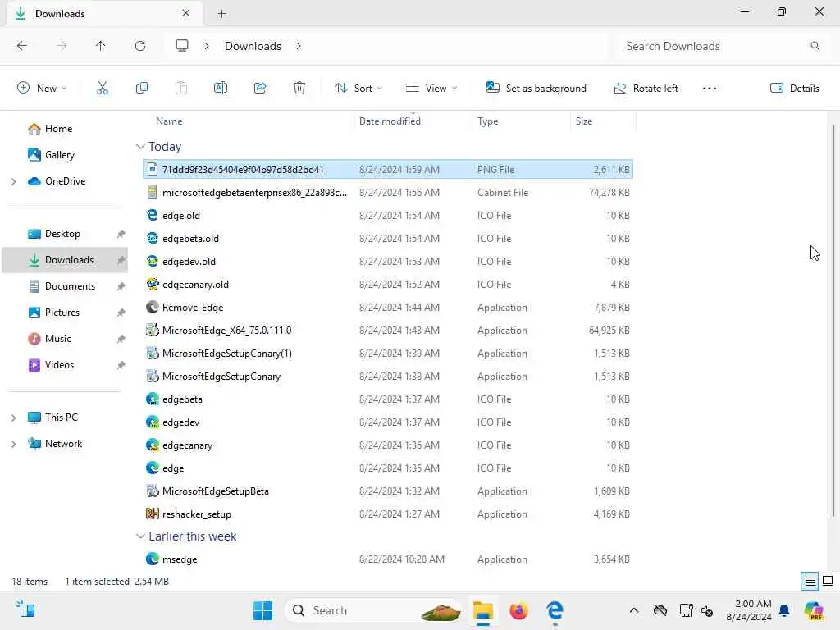840x630 pixels.
Task: Open the Sort dropdown
Action: (358, 89)
